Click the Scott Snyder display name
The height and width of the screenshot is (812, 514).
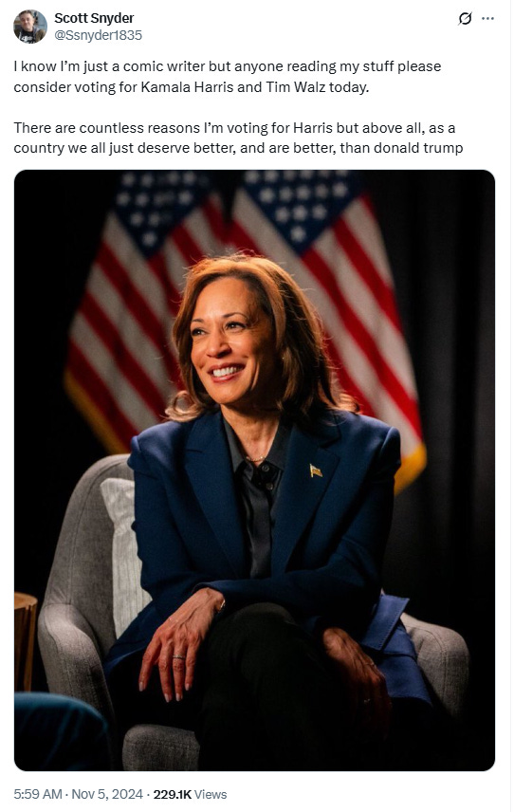[94, 18]
